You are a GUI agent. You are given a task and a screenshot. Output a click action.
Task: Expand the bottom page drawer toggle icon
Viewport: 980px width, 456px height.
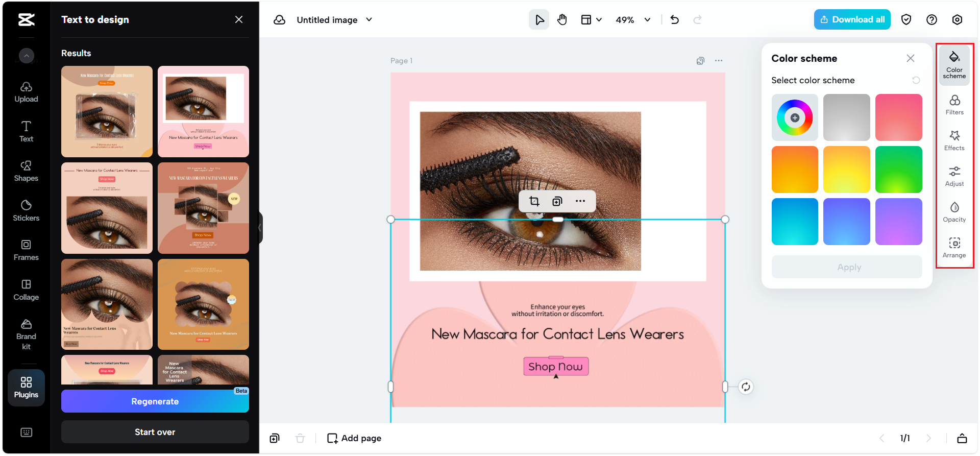[x=962, y=438]
